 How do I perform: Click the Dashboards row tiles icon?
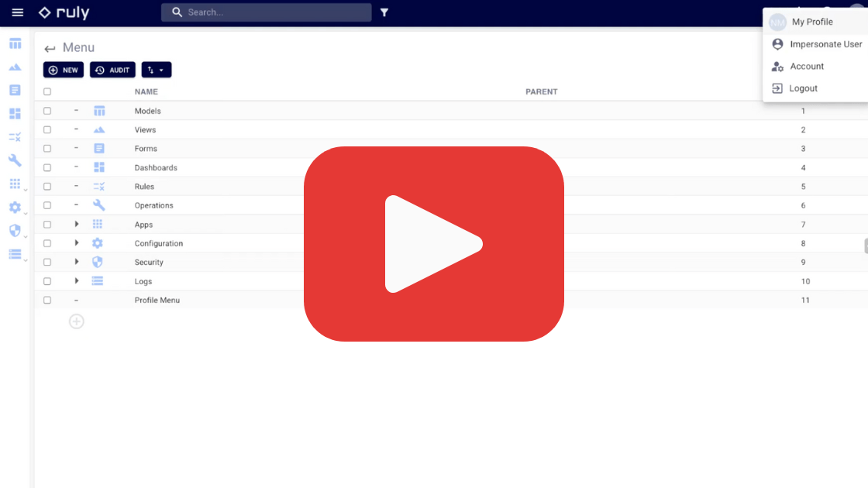click(x=99, y=167)
